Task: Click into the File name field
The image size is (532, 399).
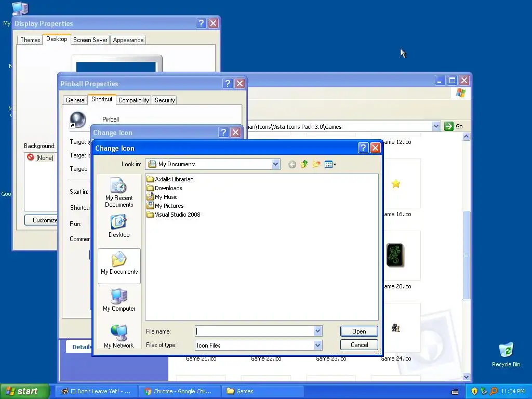Action: coord(255,331)
